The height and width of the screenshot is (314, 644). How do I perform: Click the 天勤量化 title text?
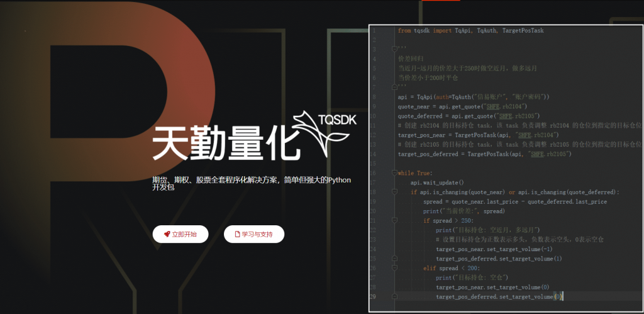tap(226, 143)
